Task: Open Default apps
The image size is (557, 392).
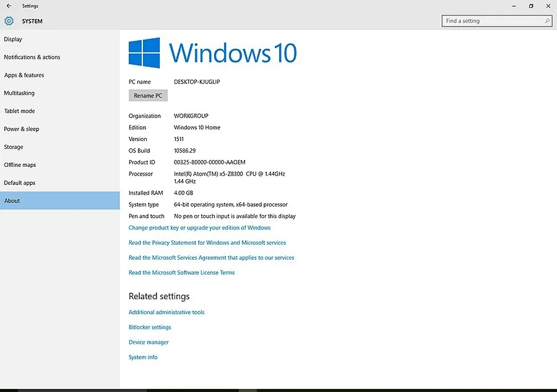Action: 59,182
